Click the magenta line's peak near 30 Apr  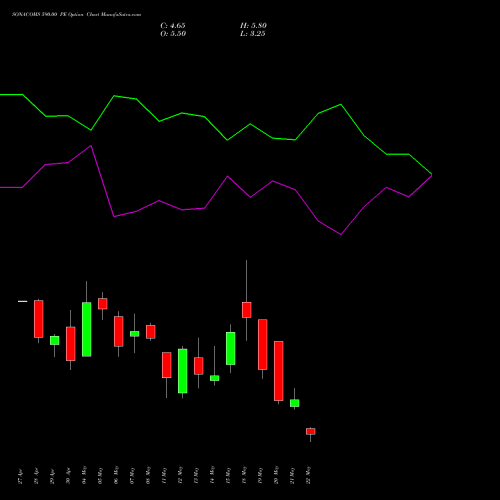pyautogui.click(x=91, y=146)
